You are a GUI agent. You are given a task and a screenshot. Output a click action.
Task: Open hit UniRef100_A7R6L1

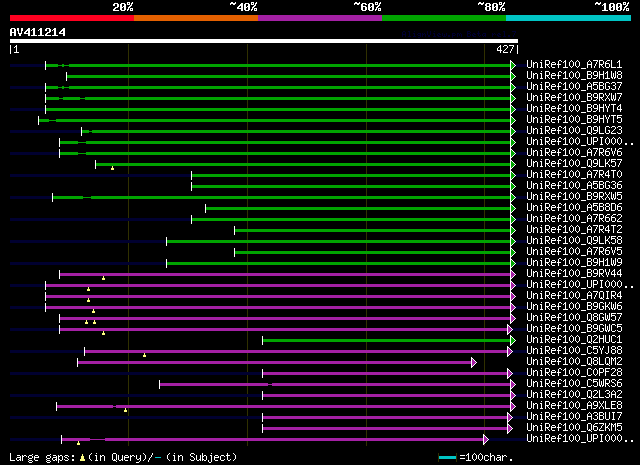click(574, 65)
